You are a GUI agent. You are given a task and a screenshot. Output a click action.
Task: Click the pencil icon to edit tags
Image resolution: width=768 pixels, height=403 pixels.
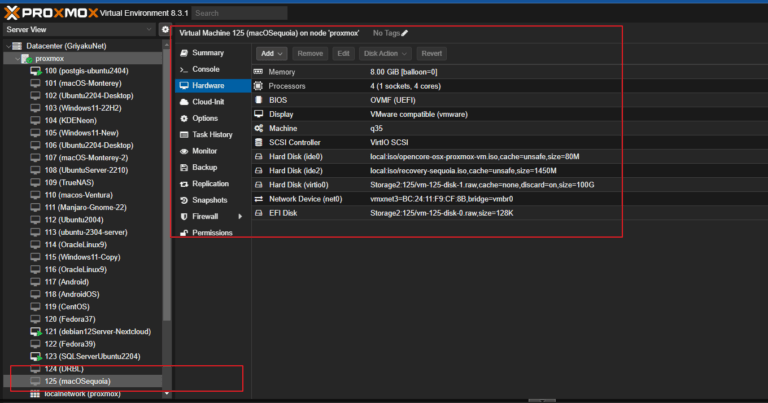pos(405,33)
